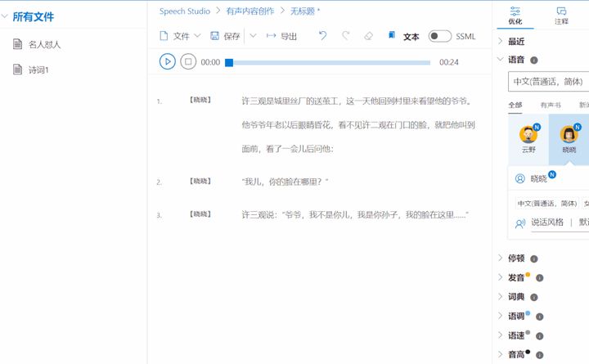Show info for 语音 section
This screenshot has width=589, height=364.
click(x=533, y=60)
